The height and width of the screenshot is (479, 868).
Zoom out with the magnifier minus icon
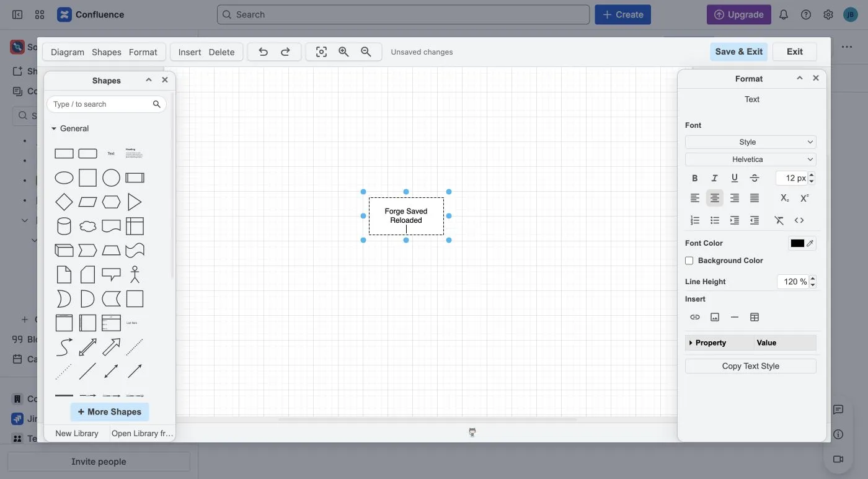[x=366, y=52]
